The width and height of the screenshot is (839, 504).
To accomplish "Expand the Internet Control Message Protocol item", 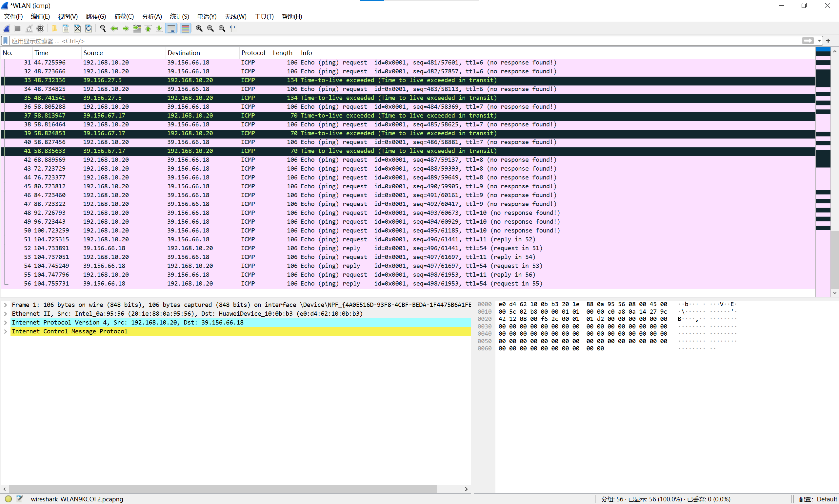I will click(x=6, y=331).
